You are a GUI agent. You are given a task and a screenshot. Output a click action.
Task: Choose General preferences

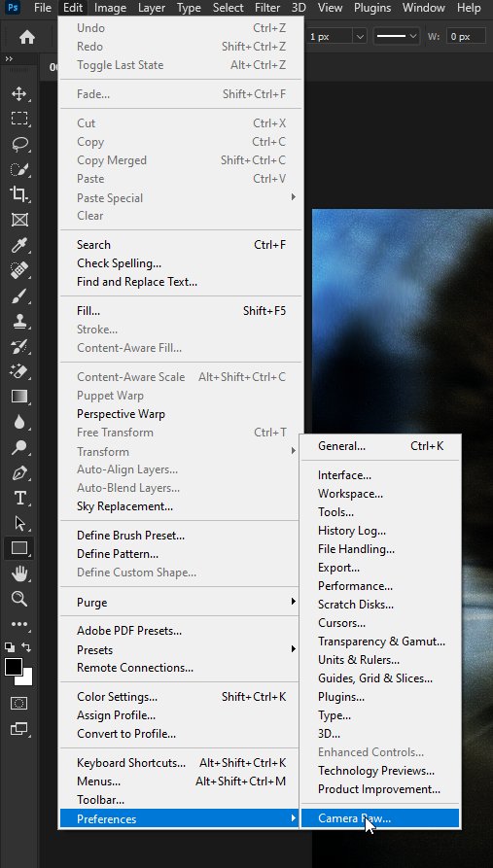pyautogui.click(x=380, y=446)
